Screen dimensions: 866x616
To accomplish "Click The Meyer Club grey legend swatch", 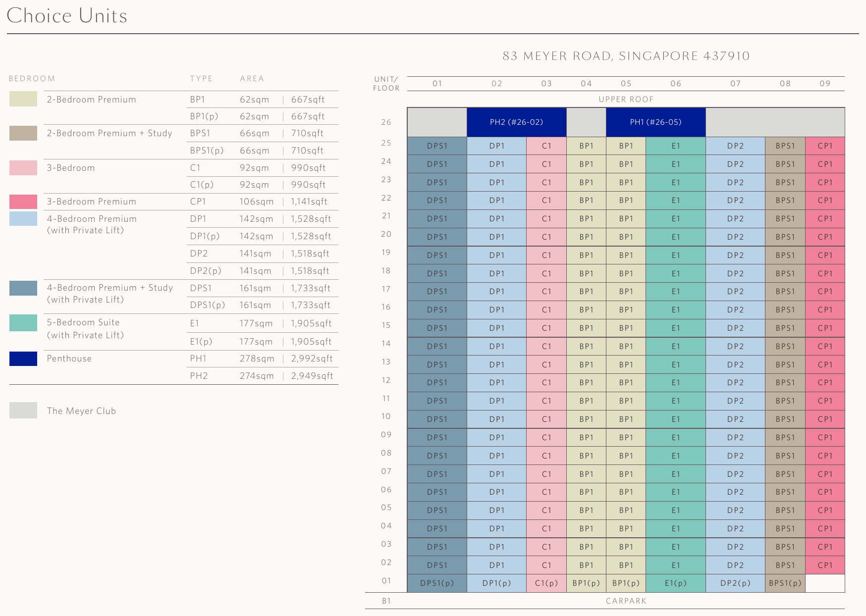I will 23,411.
